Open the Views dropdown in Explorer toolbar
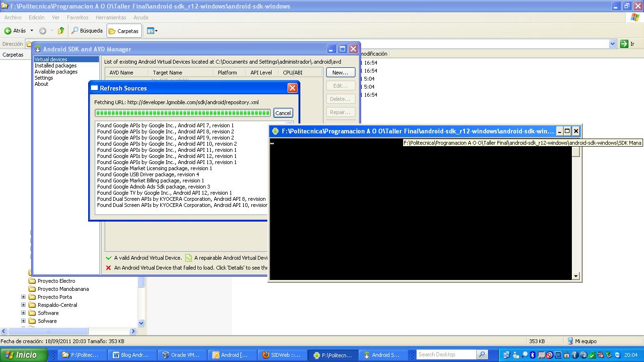Screen dimensions: 644x362 pos(152,31)
